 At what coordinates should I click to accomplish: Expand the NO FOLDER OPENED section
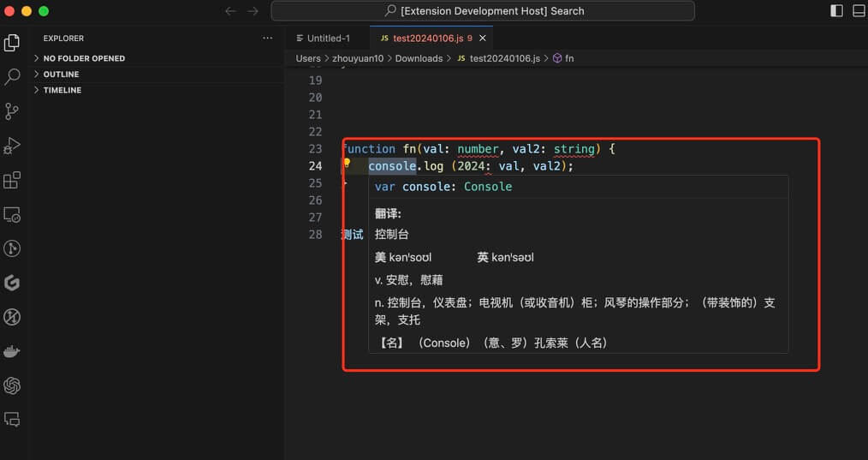pos(84,58)
